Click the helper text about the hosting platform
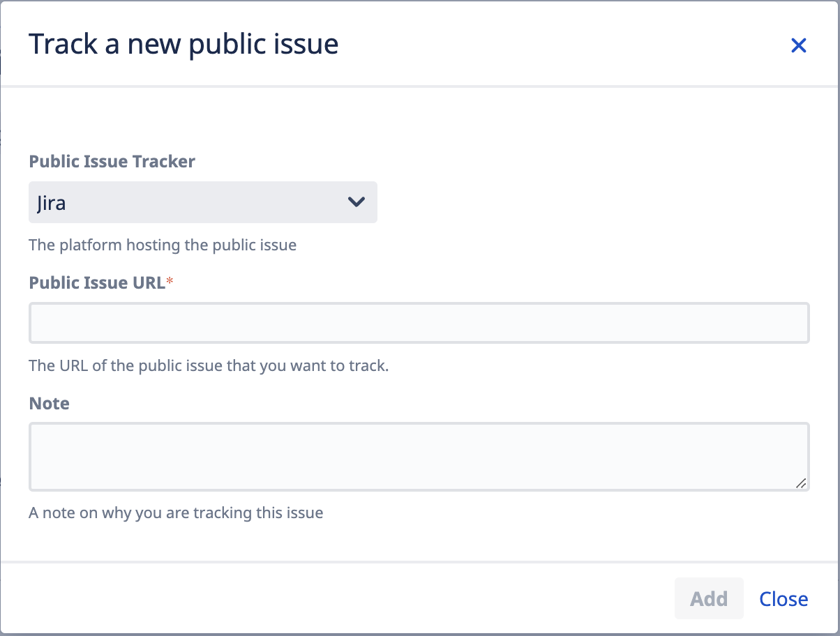The image size is (840, 636). coord(162,245)
